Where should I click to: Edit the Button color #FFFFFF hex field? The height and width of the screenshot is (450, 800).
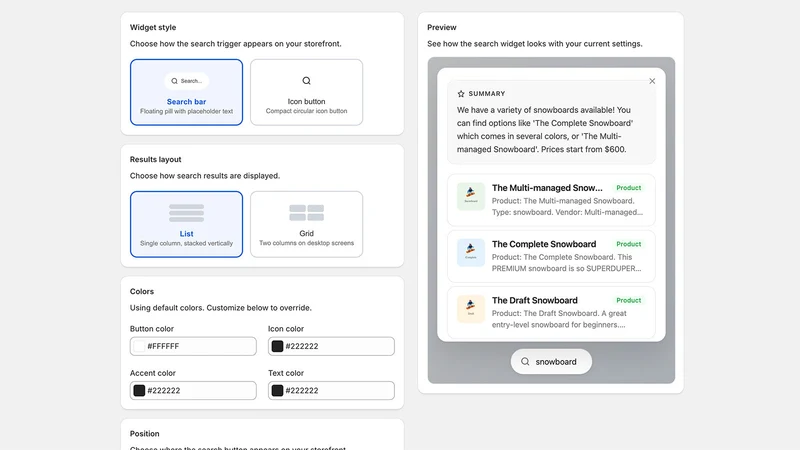click(x=193, y=346)
